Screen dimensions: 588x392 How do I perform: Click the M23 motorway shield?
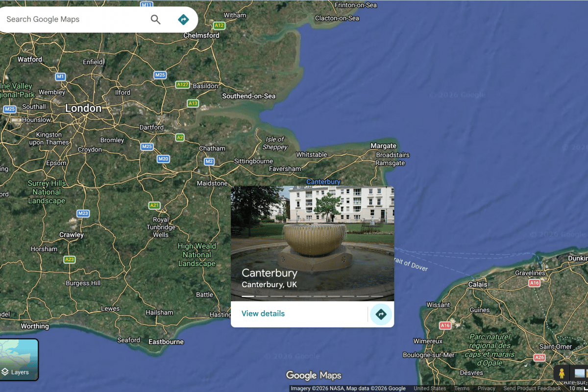[83, 213]
